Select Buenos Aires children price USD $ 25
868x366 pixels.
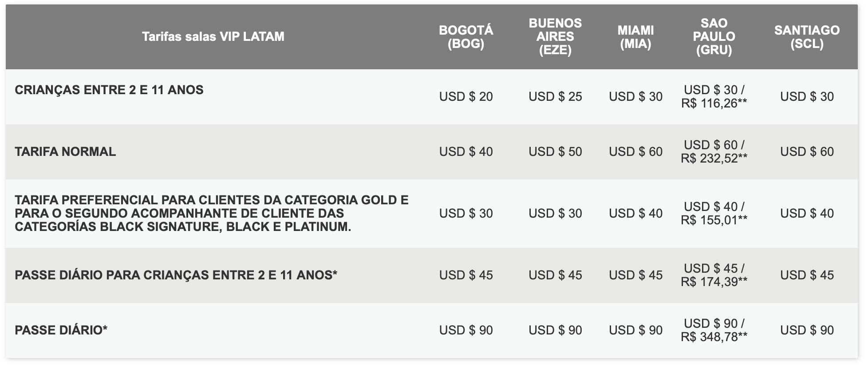[555, 96]
